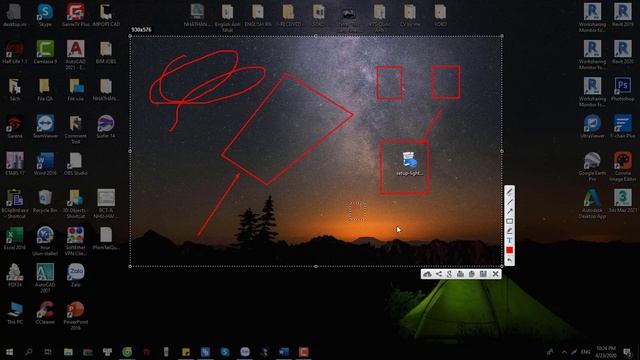640x360 pixels.
Task: Open the Word 2016 shortcut
Action: (x=45, y=164)
